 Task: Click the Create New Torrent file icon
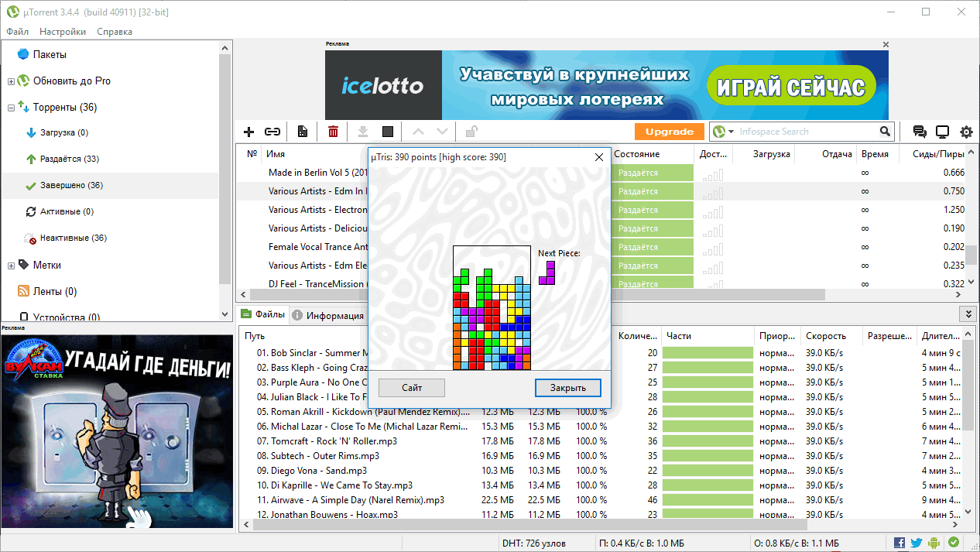coord(303,132)
